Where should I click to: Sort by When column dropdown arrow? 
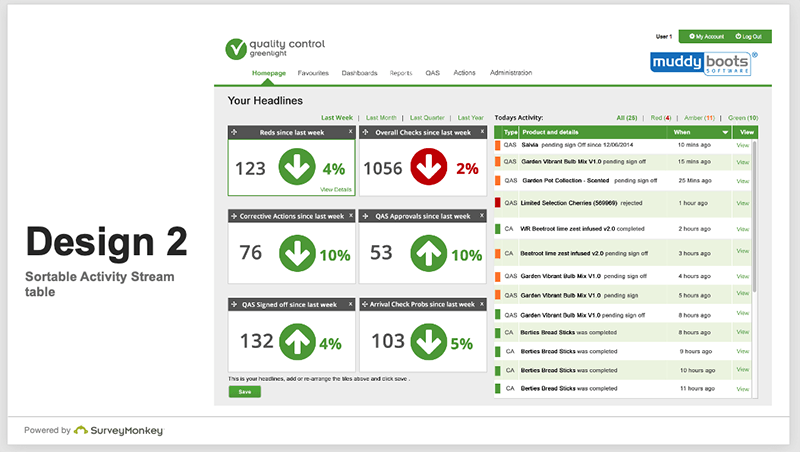pyautogui.click(x=725, y=132)
